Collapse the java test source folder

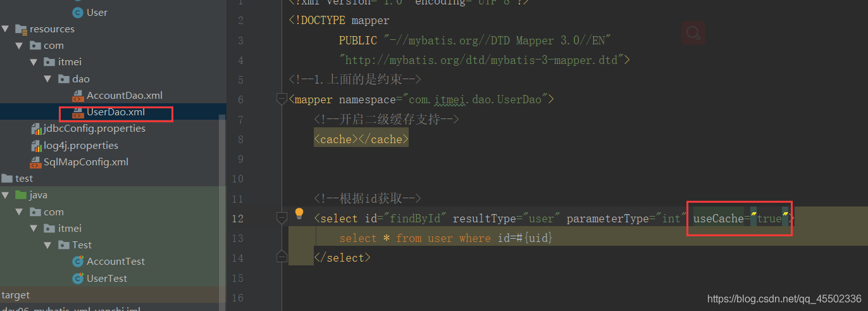pos(5,195)
